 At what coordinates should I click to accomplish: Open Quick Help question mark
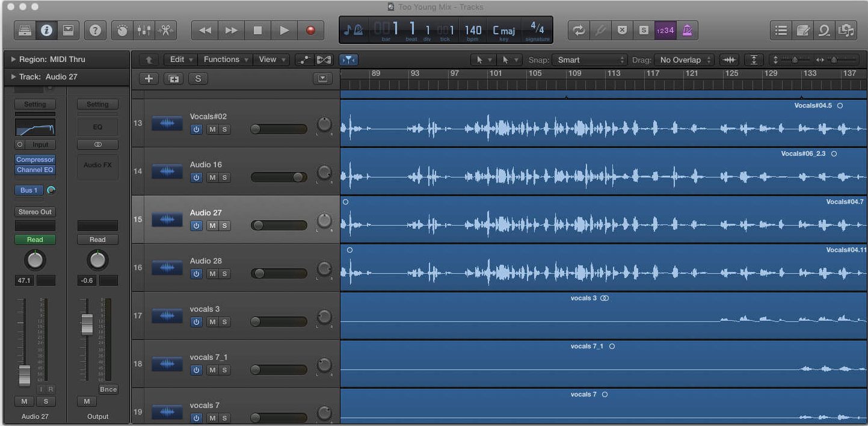tap(94, 30)
